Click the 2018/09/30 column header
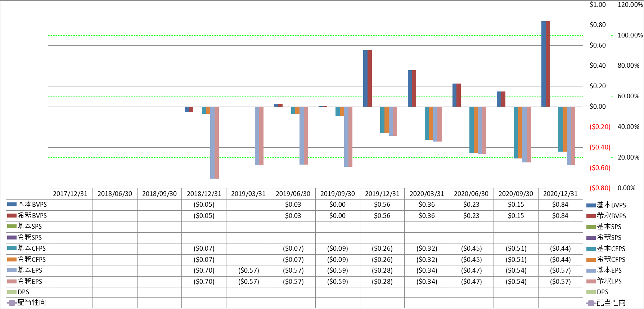The width and height of the screenshot is (644, 309). point(159,193)
